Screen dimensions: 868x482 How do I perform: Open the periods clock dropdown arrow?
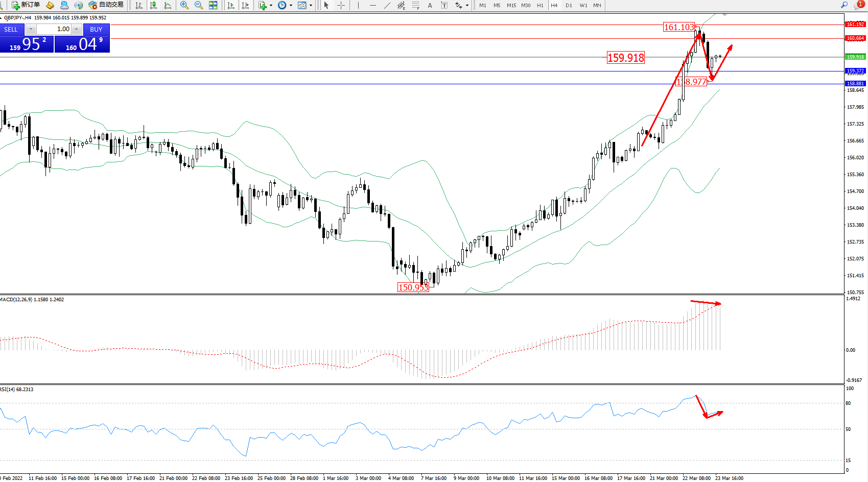click(291, 6)
